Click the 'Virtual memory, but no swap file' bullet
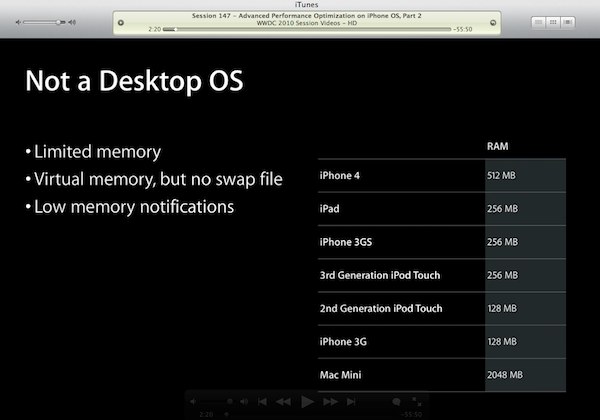The height and width of the screenshot is (420, 600). coord(158,179)
